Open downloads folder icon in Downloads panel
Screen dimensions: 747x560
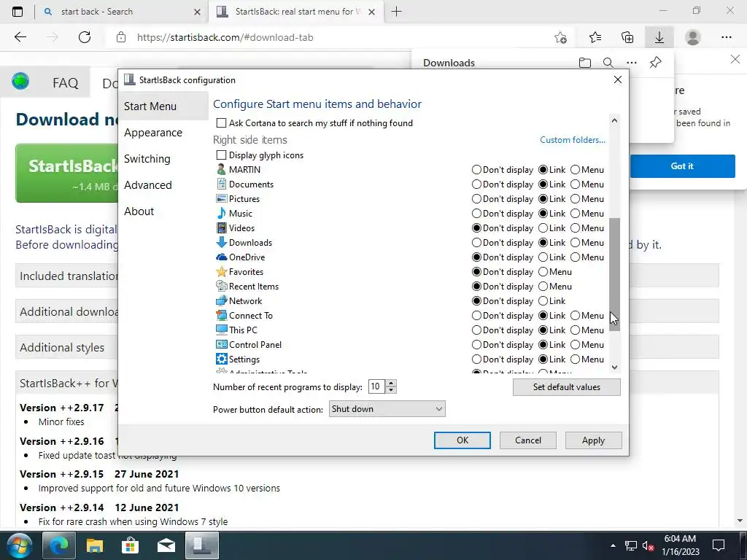585,63
